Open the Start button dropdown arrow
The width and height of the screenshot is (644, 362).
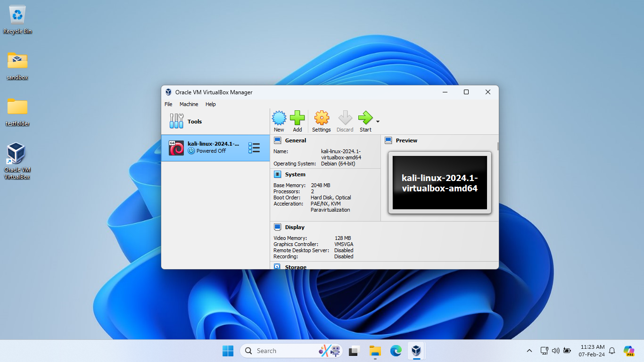click(x=378, y=122)
